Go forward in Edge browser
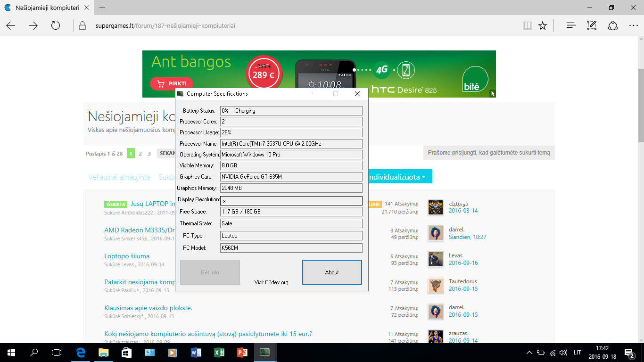 [33, 25]
